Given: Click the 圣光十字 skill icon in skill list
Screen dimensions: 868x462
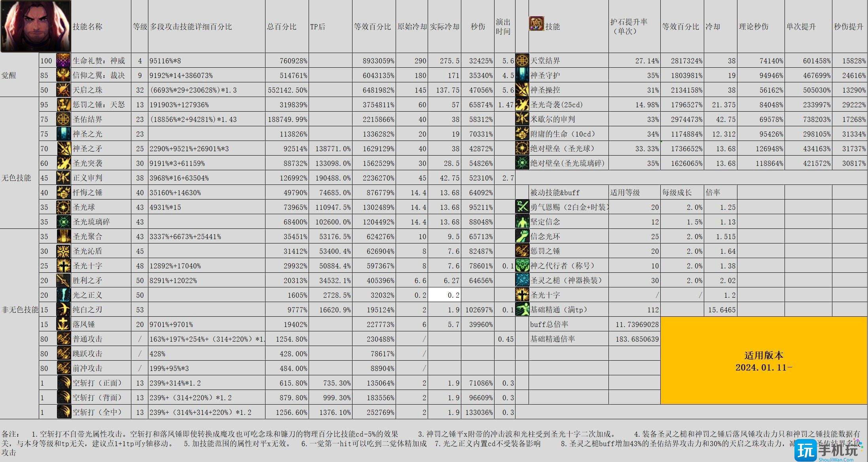Looking at the screenshot, I should click(x=63, y=266).
